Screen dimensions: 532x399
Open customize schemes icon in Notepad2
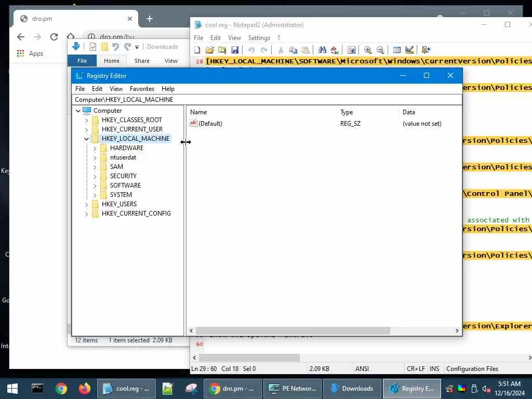[x=409, y=50]
